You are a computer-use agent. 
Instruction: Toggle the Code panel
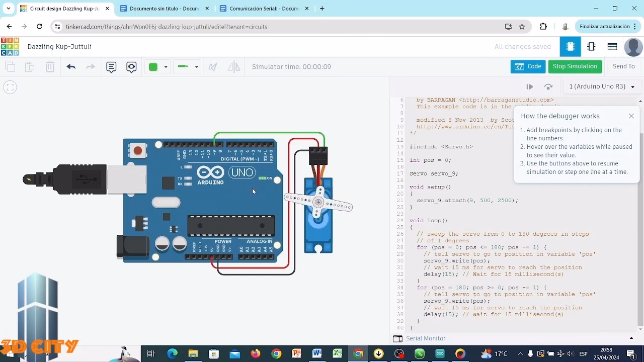point(527,66)
